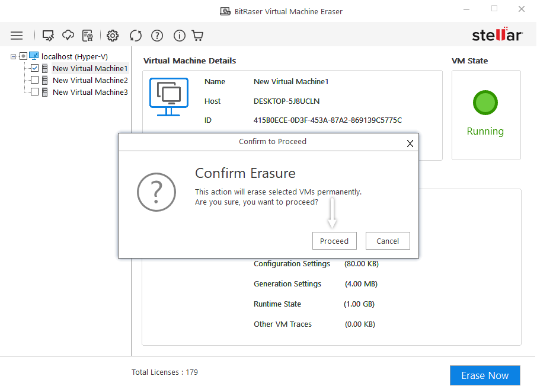537x392 pixels.
Task: Click the Generation Settings label
Action: point(287,284)
